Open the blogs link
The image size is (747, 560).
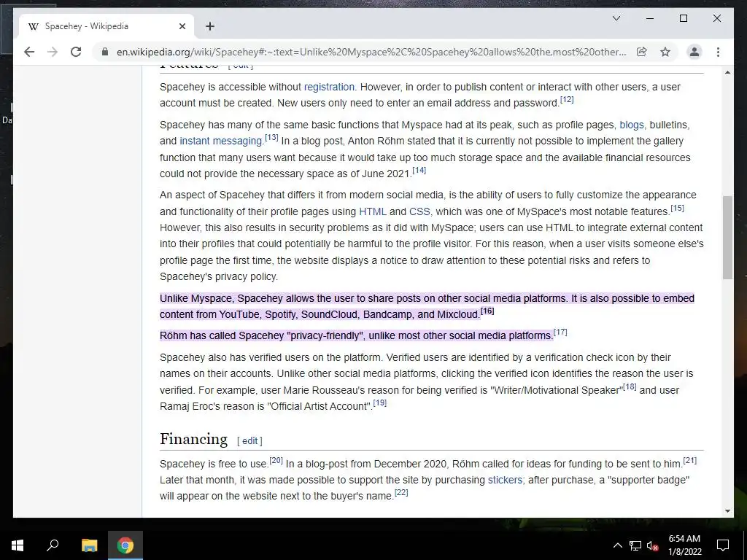click(x=632, y=125)
